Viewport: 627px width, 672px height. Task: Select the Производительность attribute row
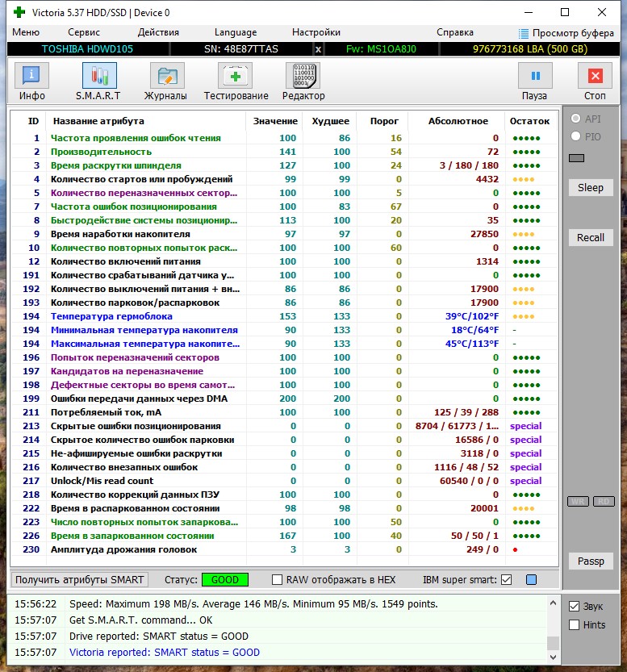click(285, 152)
